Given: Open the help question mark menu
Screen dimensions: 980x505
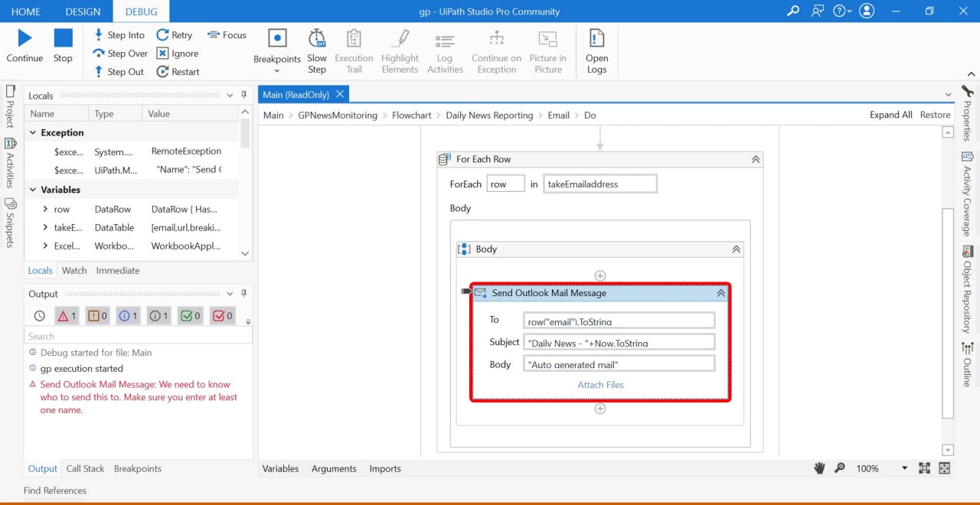Looking at the screenshot, I should tap(841, 11).
